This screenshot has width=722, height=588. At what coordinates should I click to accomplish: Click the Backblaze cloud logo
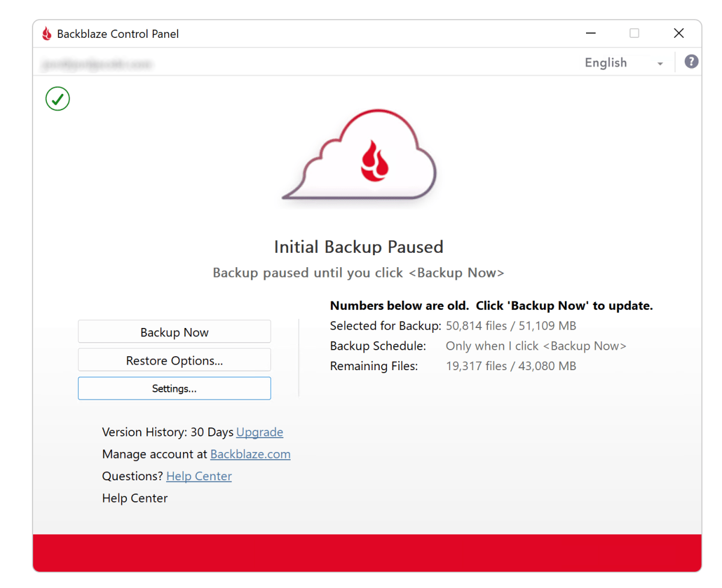[359, 155]
